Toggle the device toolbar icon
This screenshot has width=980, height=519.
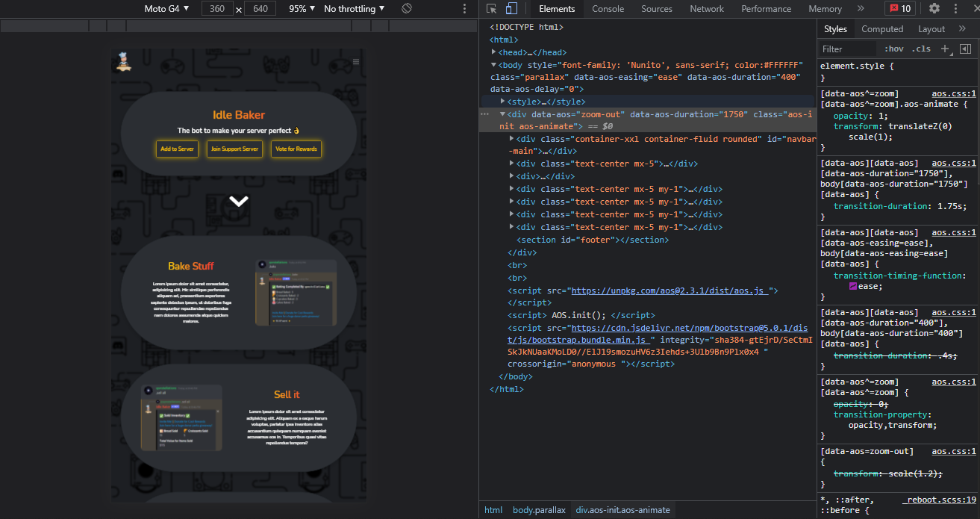coord(511,9)
